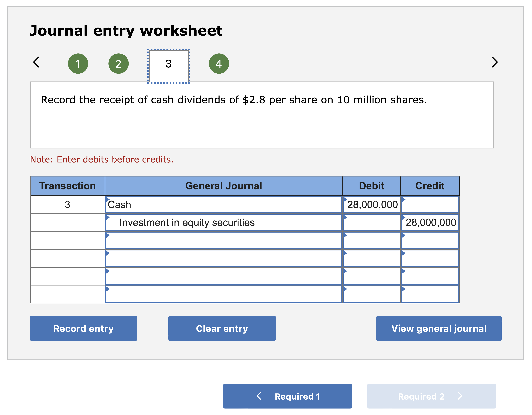The width and height of the screenshot is (532, 415).
Task: Click the Credit column header
Action: [x=430, y=186]
